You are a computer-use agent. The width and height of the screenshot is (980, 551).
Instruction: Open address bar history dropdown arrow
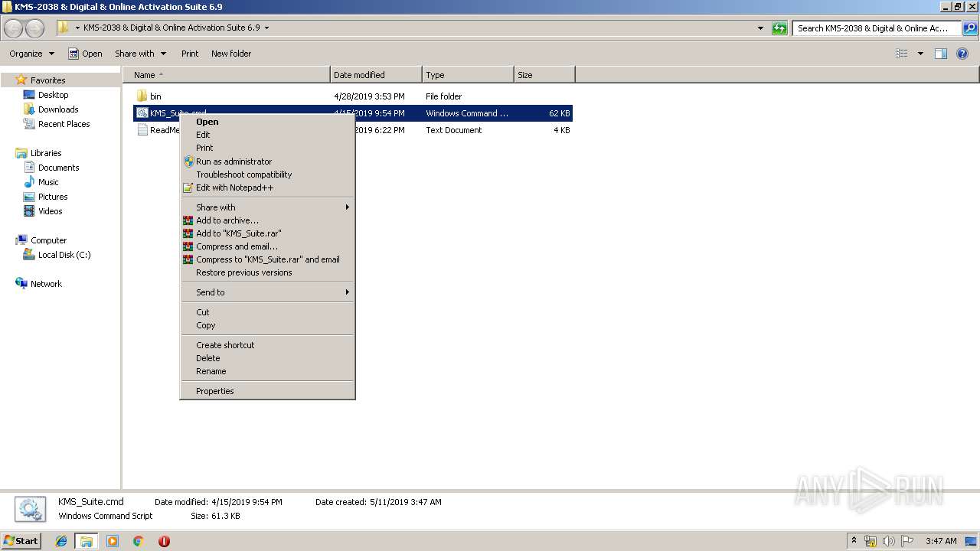(760, 28)
